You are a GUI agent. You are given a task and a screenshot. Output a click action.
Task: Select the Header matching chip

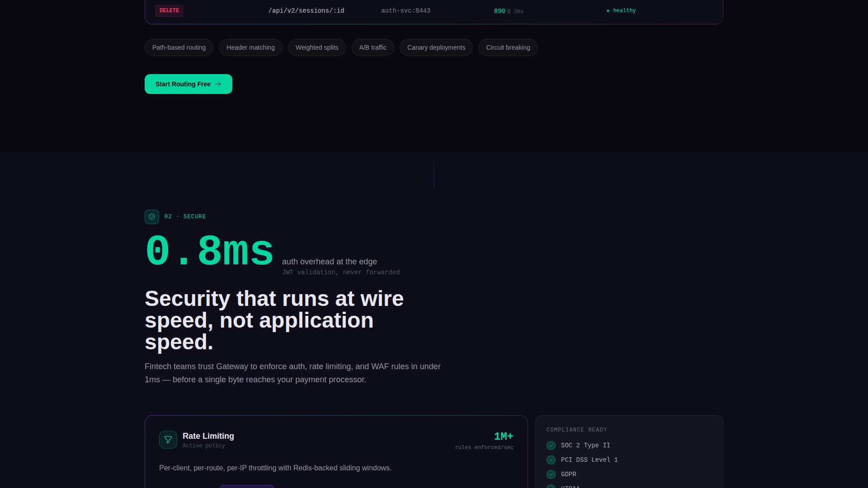click(250, 47)
